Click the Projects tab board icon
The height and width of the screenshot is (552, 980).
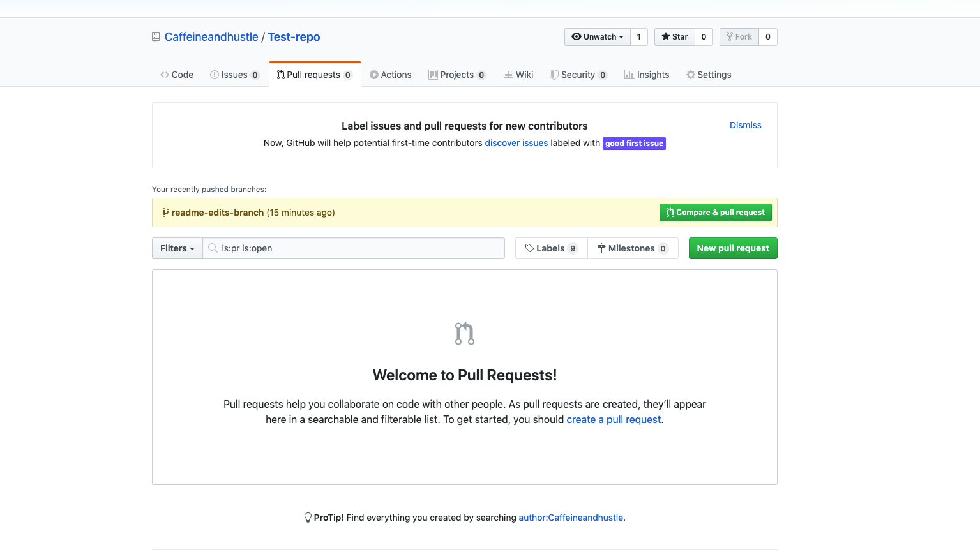(433, 75)
